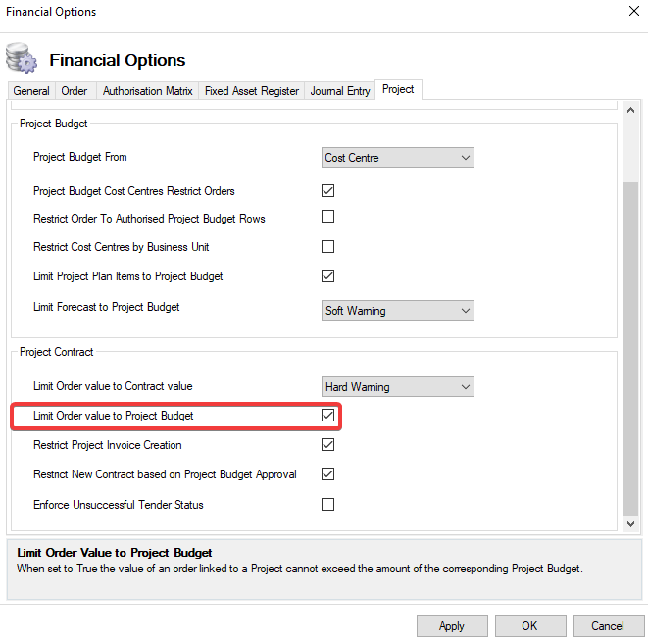Image resolution: width=648 pixels, height=644 pixels.
Task: Enable Restrict Order To Authorised Project Budget Rows
Action: (328, 218)
